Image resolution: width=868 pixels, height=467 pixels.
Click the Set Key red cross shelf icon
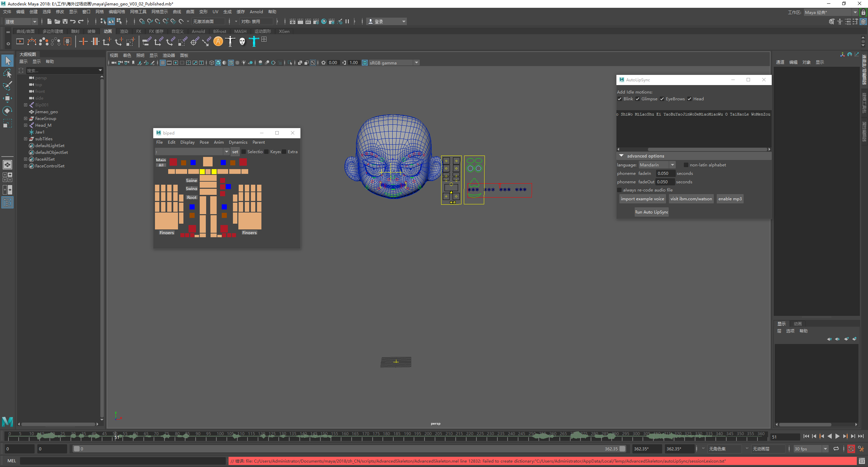point(83,42)
